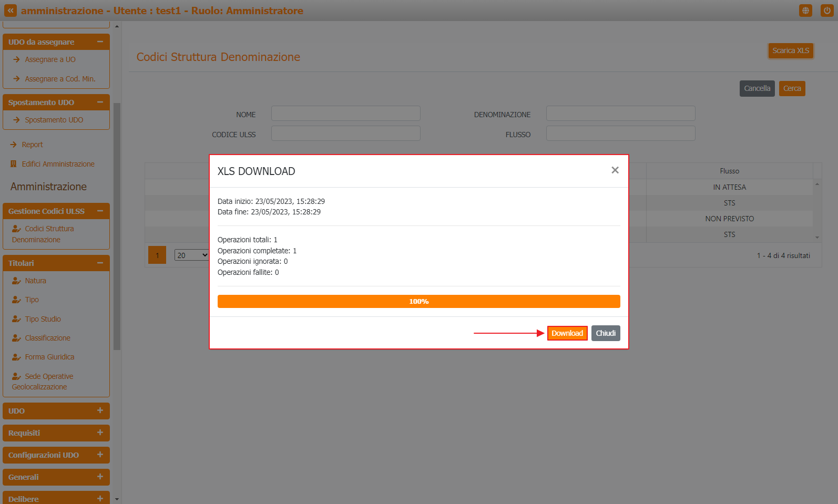The width and height of the screenshot is (838, 504).
Task: Collapse sidebar with double-chevron icon
Action: click(11, 11)
